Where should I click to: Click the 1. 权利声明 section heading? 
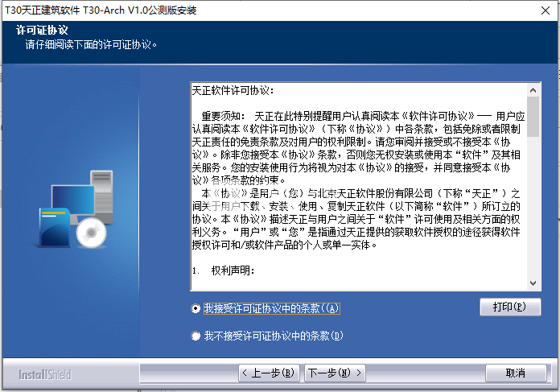point(224,271)
